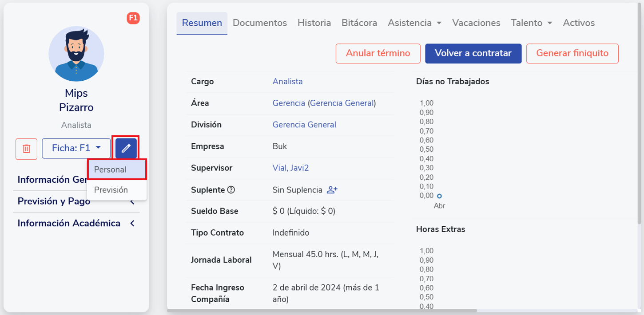Open the Vacaciones tab
Viewport: 644px width, 315px height.
click(476, 23)
